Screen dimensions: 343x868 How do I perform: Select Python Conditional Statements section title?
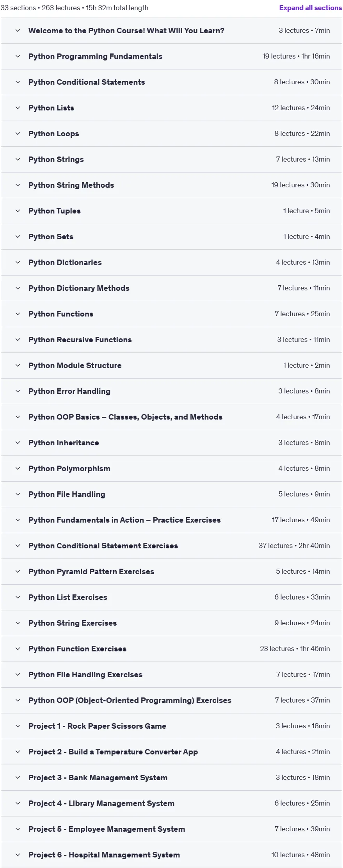click(x=87, y=82)
